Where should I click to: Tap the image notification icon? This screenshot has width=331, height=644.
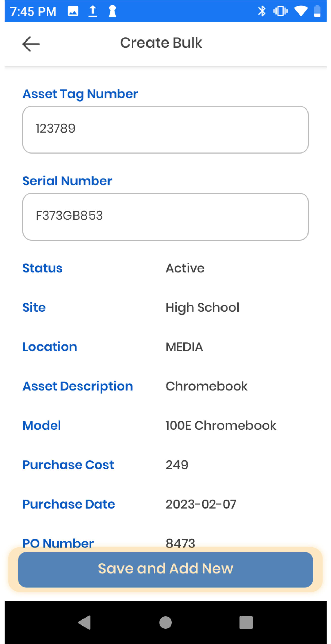coord(73,11)
